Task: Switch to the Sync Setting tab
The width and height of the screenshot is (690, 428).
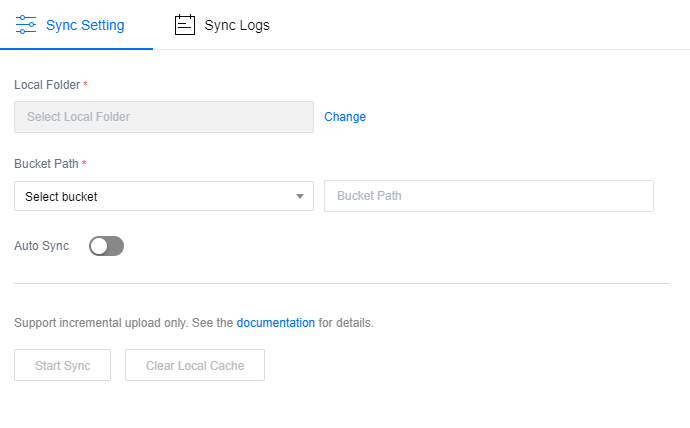Action: [85, 25]
